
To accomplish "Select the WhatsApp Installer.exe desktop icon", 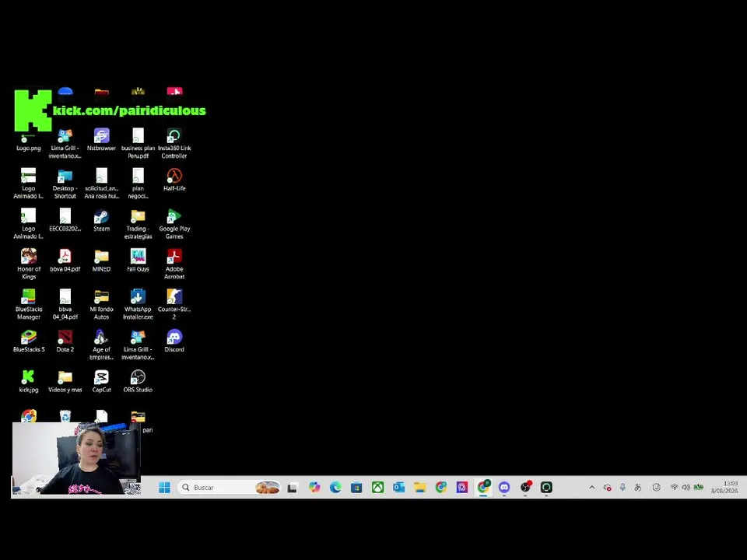I will click(x=139, y=304).
